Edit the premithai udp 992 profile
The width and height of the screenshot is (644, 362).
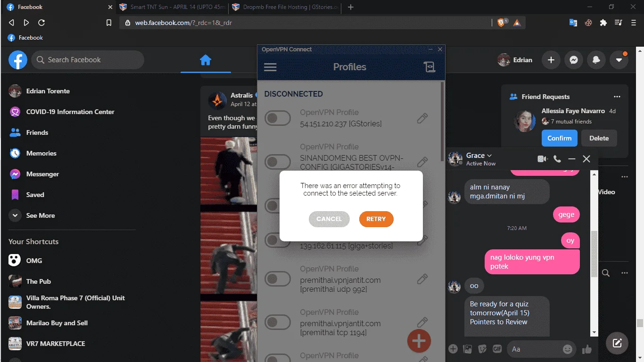click(422, 279)
